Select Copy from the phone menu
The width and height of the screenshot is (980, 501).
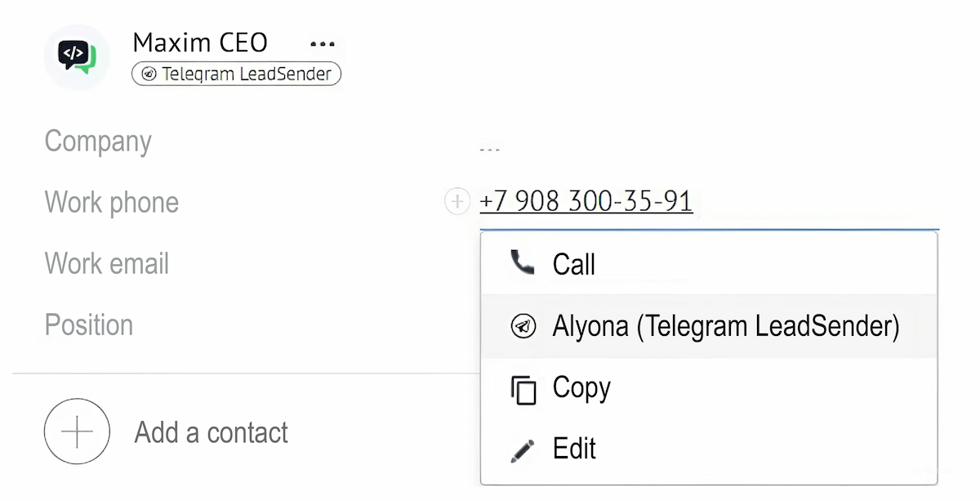coord(581,387)
